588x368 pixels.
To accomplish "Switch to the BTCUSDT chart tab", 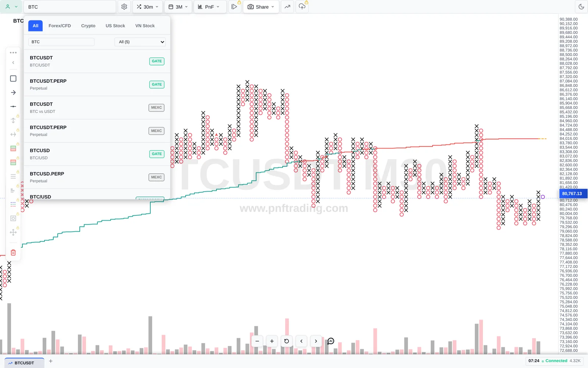I will tap(24, 363).
